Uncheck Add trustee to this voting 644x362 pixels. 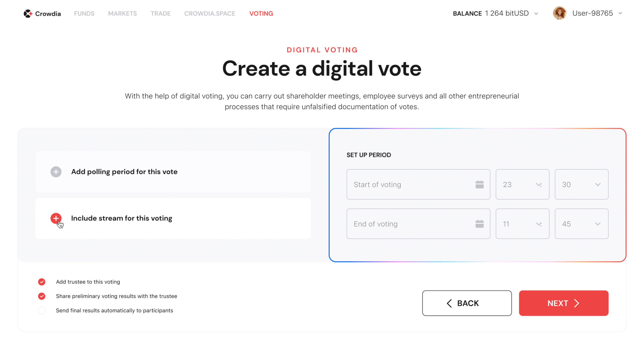(x=42, y=282)
